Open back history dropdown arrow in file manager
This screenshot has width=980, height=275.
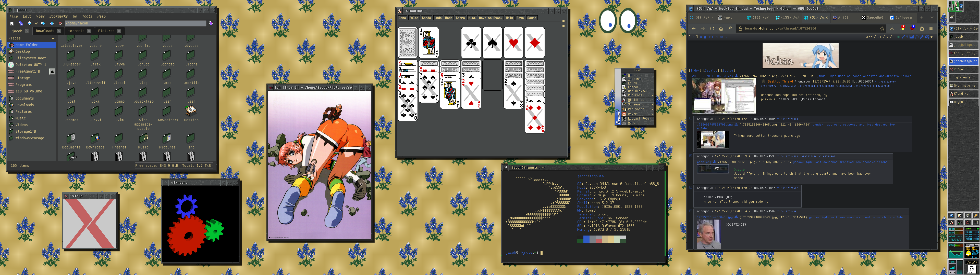[x=36, y=23]
